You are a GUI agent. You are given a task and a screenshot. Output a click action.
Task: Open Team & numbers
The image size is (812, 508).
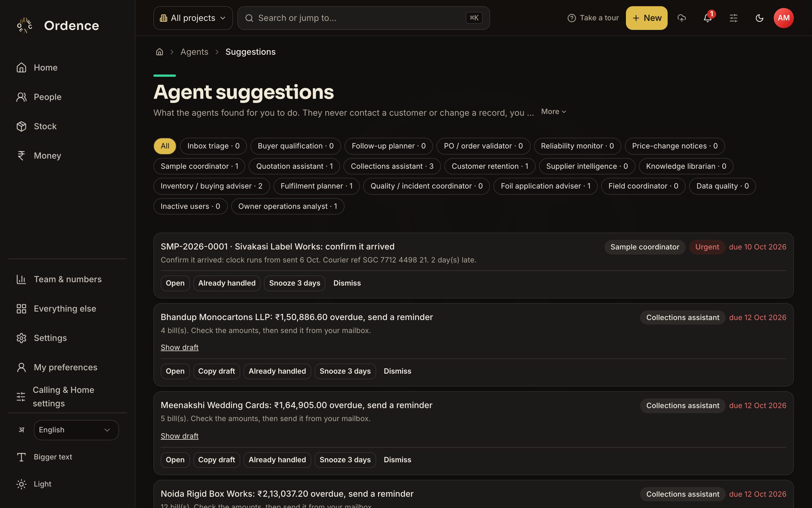click(67, 279)
